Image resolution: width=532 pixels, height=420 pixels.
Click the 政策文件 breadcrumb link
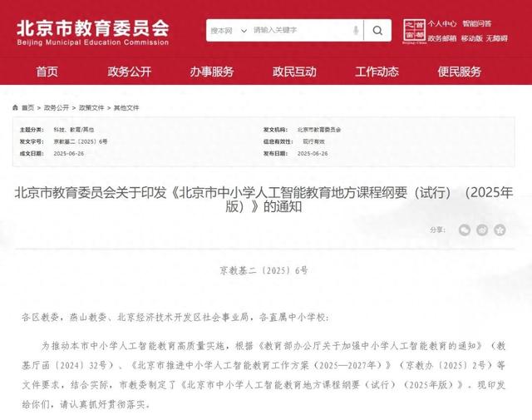(x=92, y=108)
